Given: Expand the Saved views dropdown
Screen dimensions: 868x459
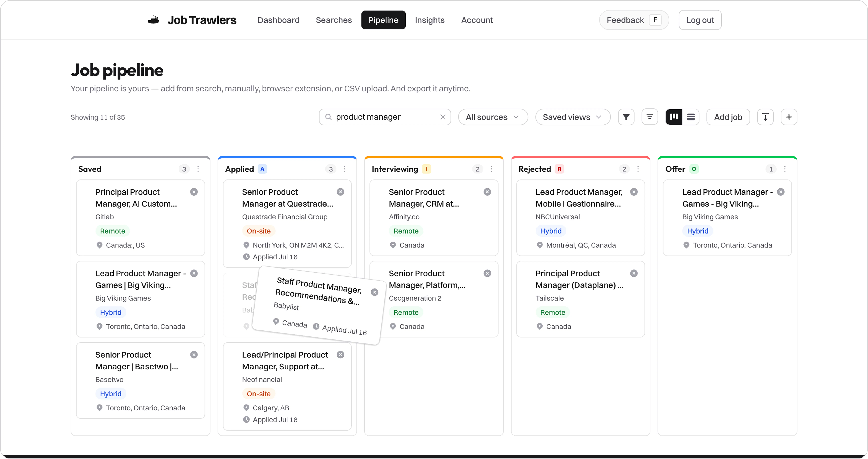Looking at the screenshot, I should tap(573, 117).
